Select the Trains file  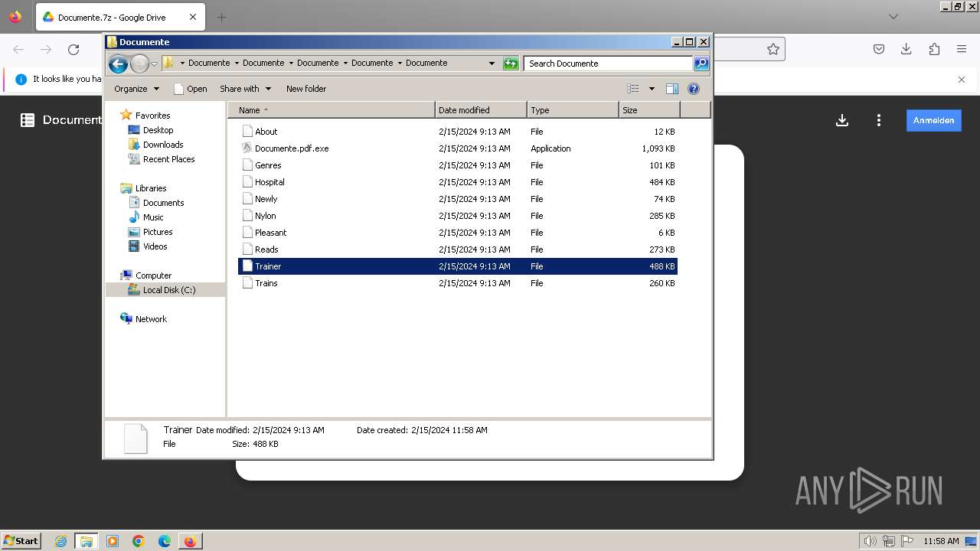point(458,283)
